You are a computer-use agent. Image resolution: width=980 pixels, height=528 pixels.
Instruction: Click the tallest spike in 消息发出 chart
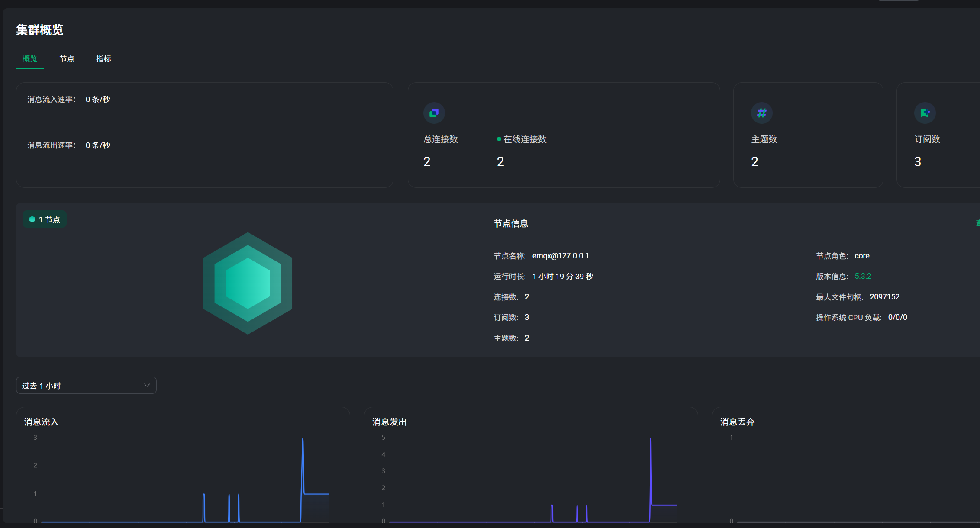coord(651,441)
